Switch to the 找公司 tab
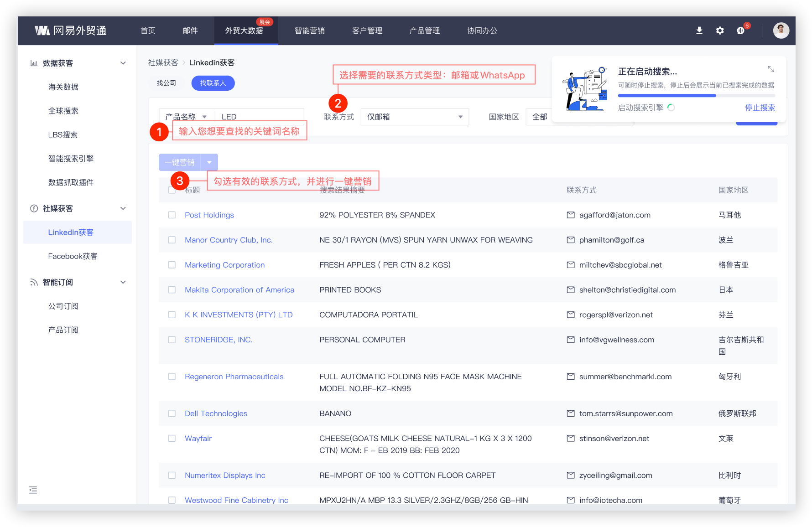812x527 pixels. [x=166, y=83]
